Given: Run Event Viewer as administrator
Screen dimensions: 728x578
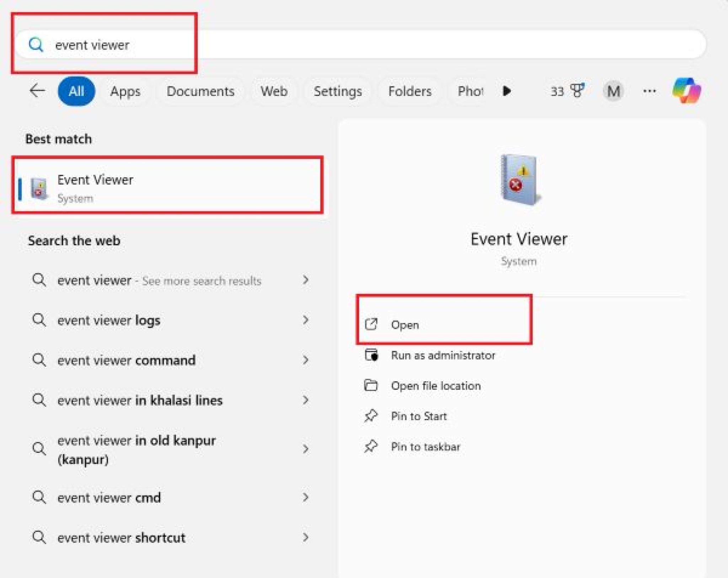Looking at the screenshot, I should point(443,355).
